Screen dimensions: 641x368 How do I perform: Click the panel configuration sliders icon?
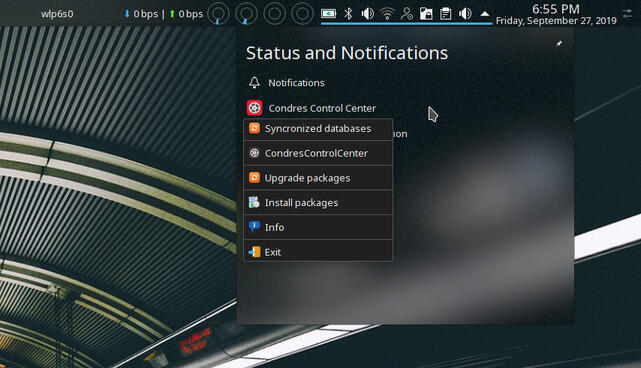pyautogui.click(x=627, y=14)
